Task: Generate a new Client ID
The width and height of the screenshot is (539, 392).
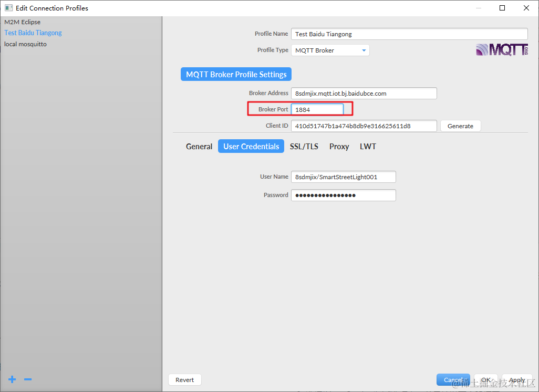Action: [460, 126]
